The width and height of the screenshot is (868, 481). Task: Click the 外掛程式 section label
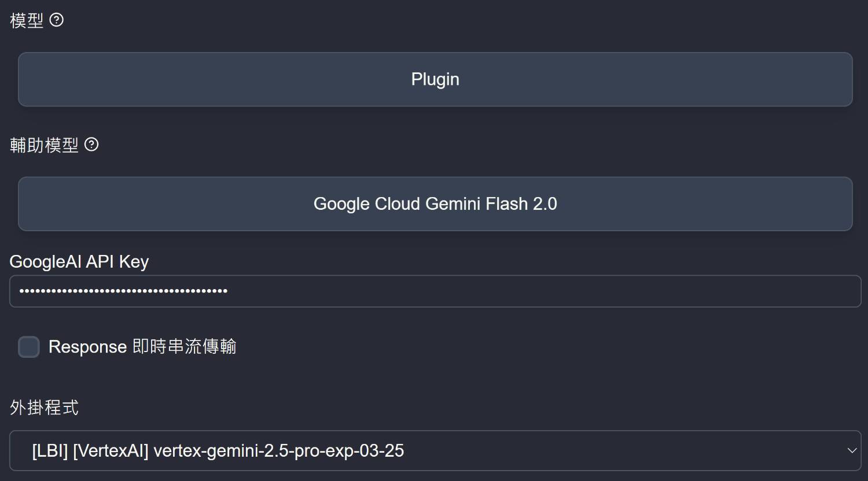coord(44,408)
